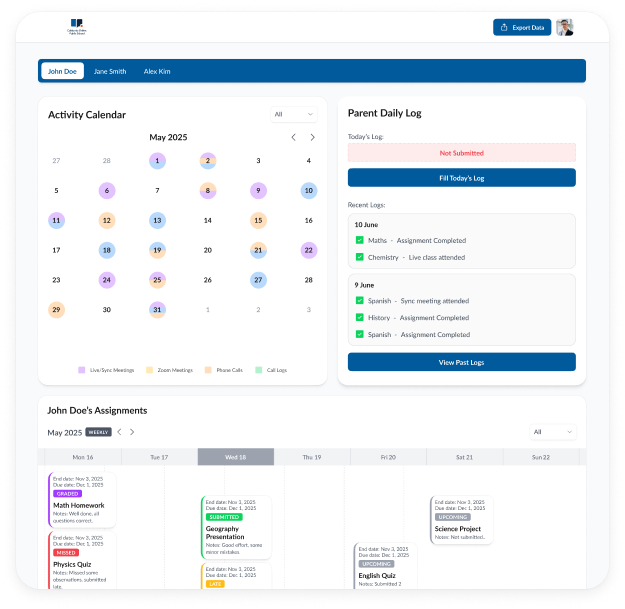Click the Fill Today's Log button
This screenshot has width=625, height=609.
coord(461,178)
